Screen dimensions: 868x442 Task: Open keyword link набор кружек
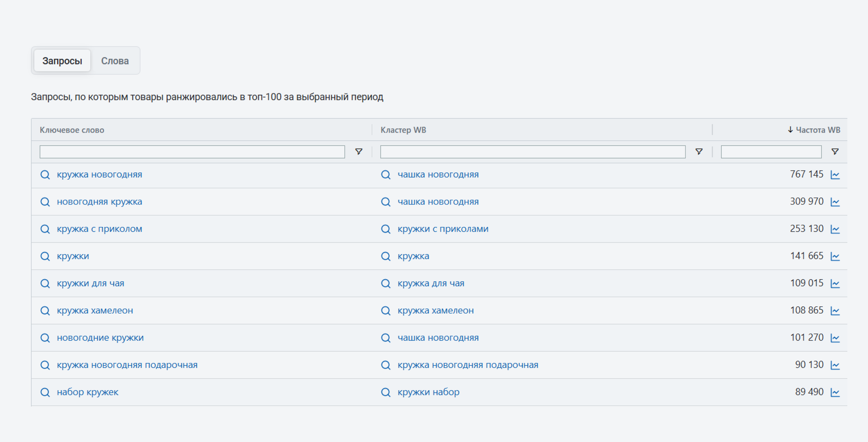tap(88, 392)
